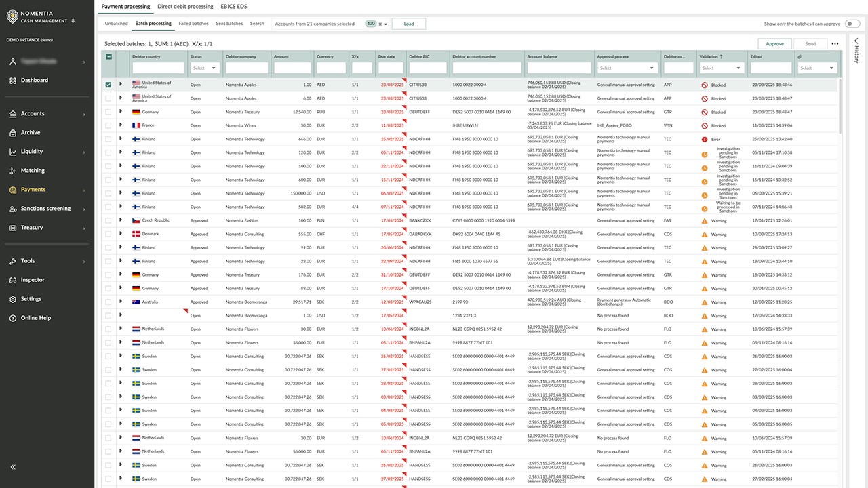The height and width of the screenshot is (488, 868).
Task: Select the France Nomentia Wines row checkbox
Action: (108, 125)
